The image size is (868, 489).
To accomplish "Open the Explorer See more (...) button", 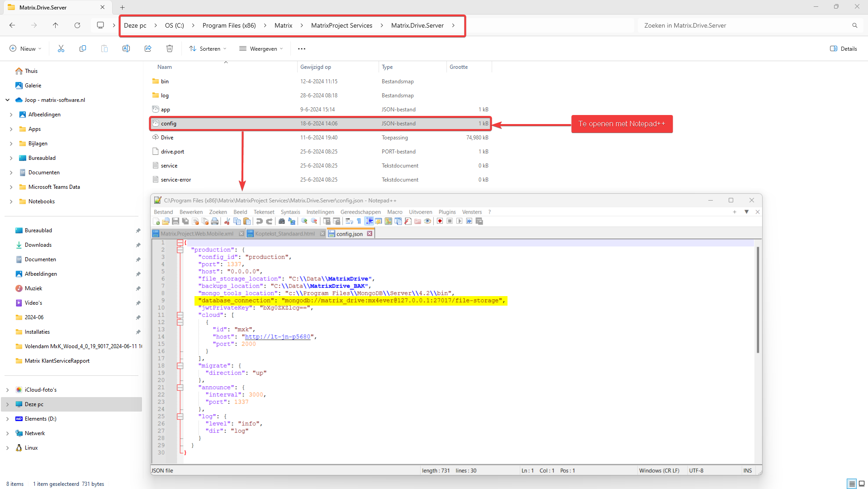I will click(302, 48).
